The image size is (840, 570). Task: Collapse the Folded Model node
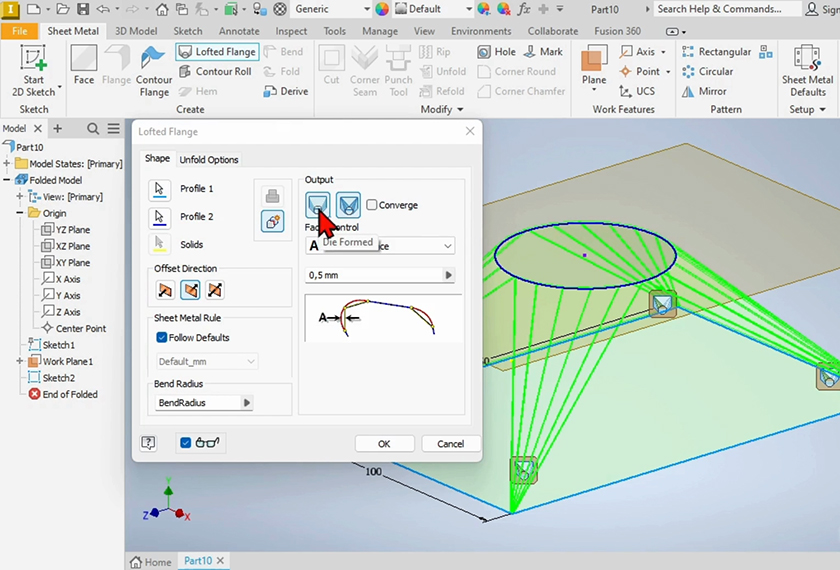[7, 180]
